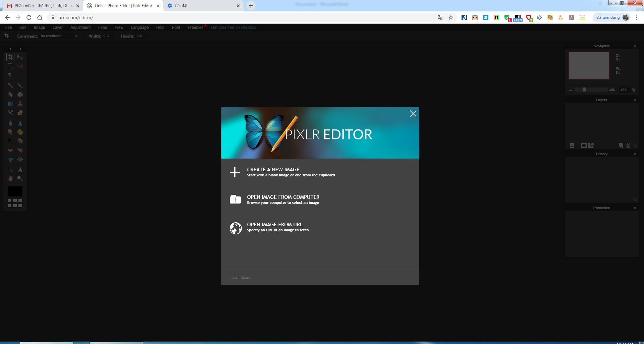The image size is (644, 344).
Task: Select the Color Picker eyedropper tool
Action: pyautogui.click(x=10, y=170)
